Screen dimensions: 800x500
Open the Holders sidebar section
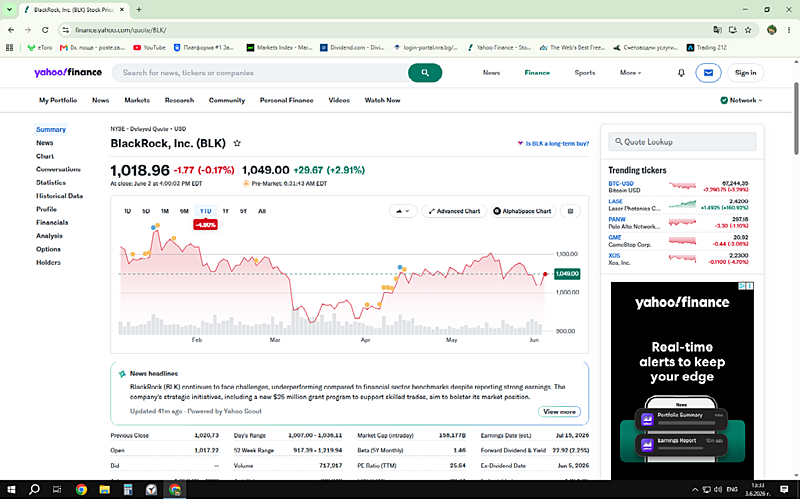(48, 262)
